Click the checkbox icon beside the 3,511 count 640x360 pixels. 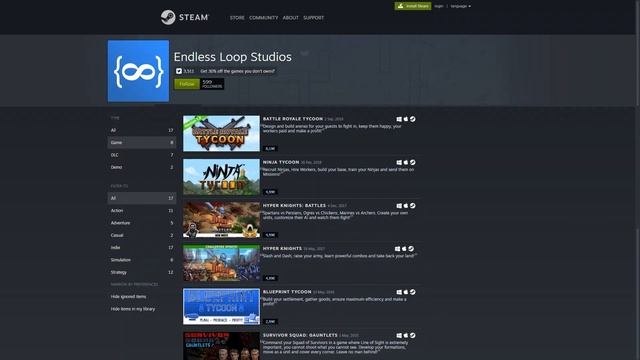(179, 71)
